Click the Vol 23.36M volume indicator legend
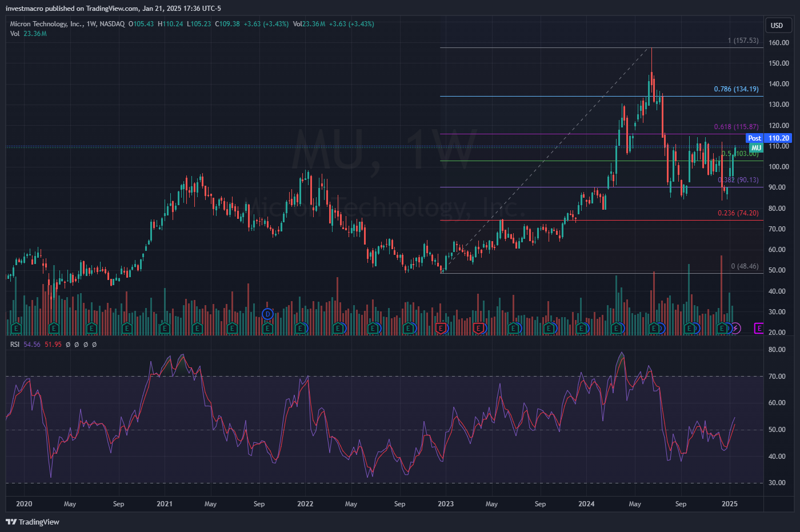The height and width of the screenshot is (532, 800). pyautogui.click(x=29, y=34)
